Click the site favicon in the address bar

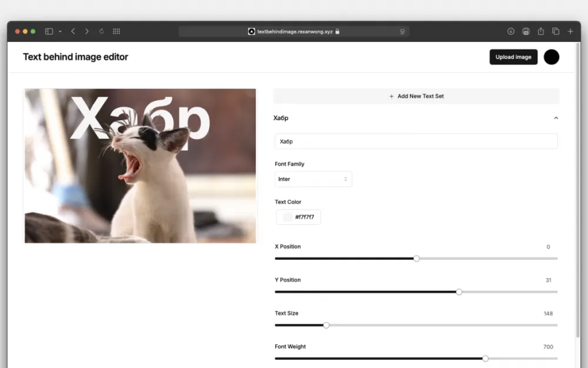251,32
